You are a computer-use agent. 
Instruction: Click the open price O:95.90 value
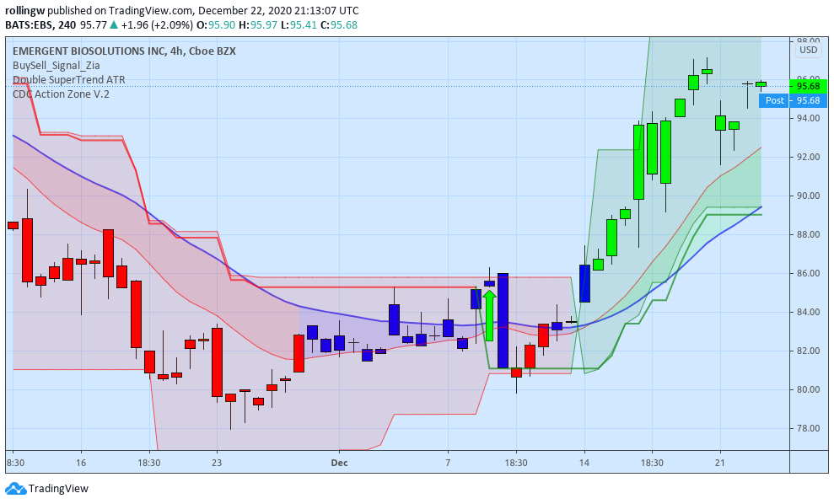tap(216, 25)
